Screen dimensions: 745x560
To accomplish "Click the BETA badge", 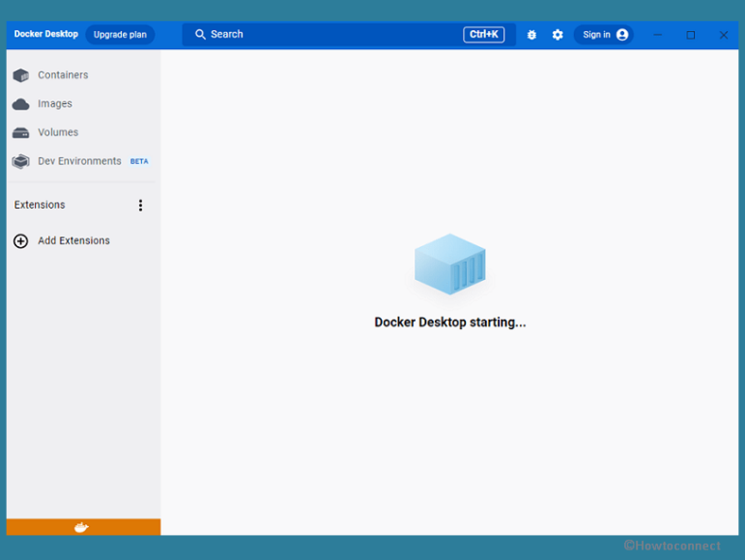I will tap(139, 161).
